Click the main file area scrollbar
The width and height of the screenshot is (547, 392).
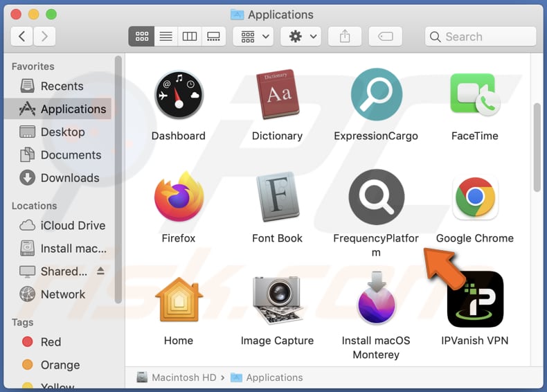(x=537, y=148)
